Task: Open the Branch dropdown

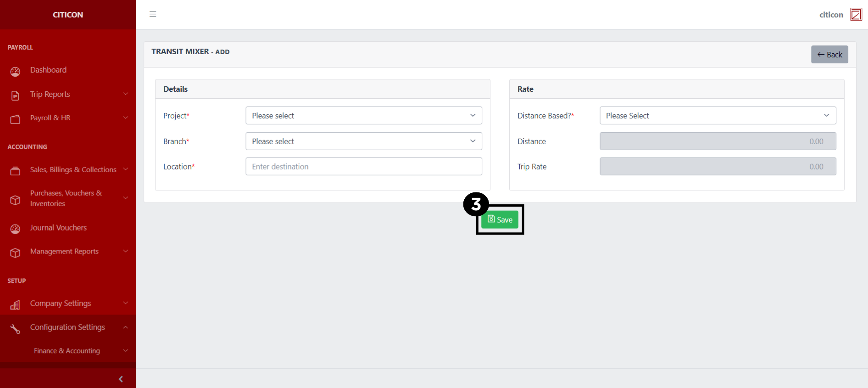Action: (363, 141)
